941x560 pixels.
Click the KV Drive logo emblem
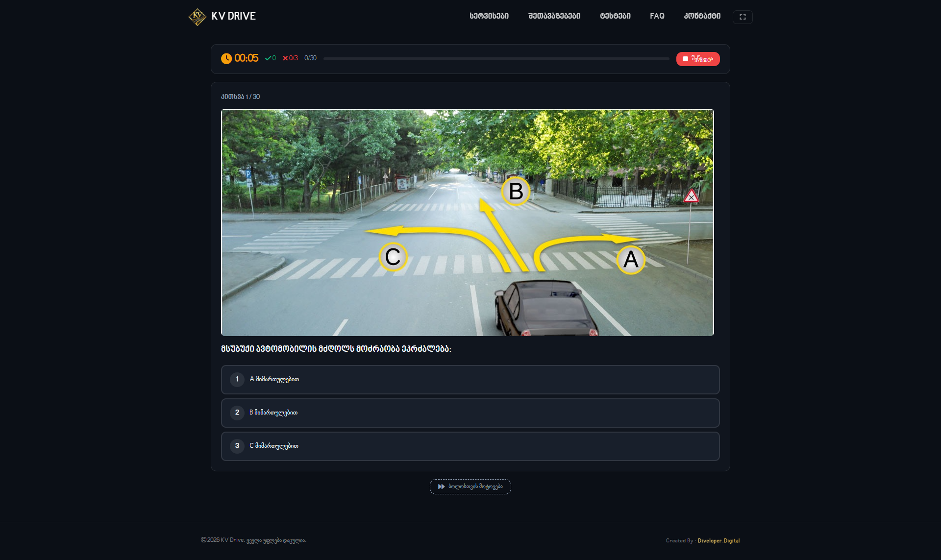click(x=197, y=16)
